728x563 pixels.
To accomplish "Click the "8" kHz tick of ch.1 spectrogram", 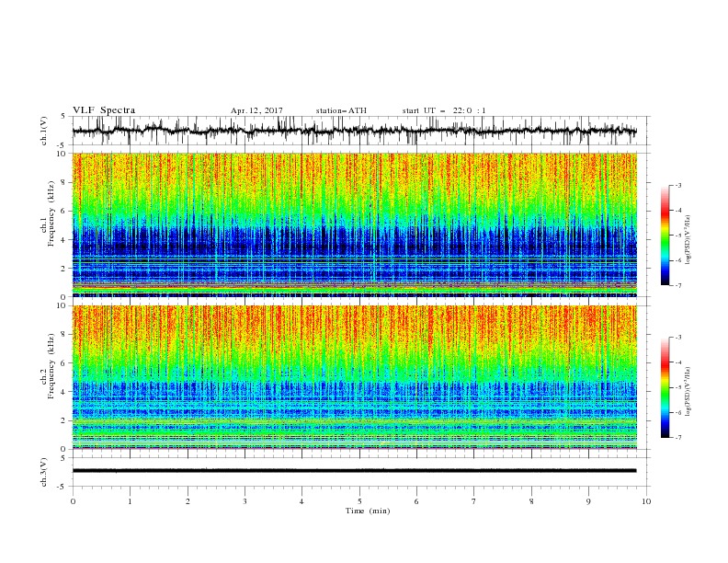I will (x=65, y=182).
